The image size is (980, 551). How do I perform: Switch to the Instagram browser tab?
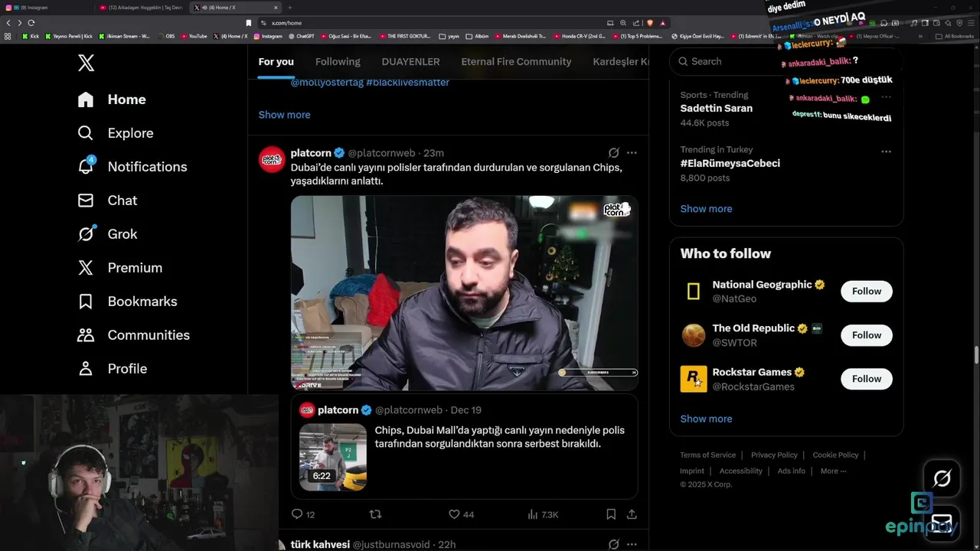tap(46, 8)
